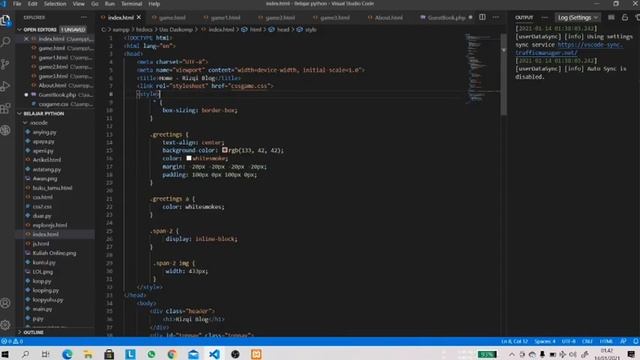Open the Manage gear menu

[6, 325]
